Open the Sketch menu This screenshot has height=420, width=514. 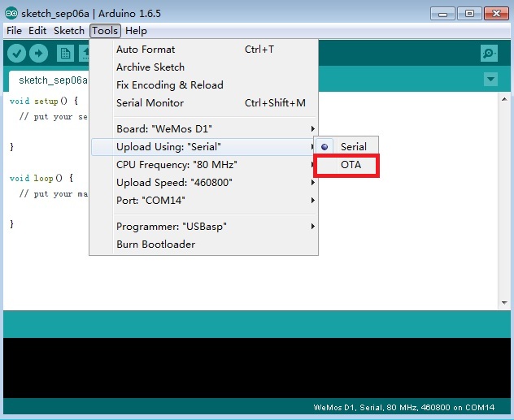tap(69, 31)
